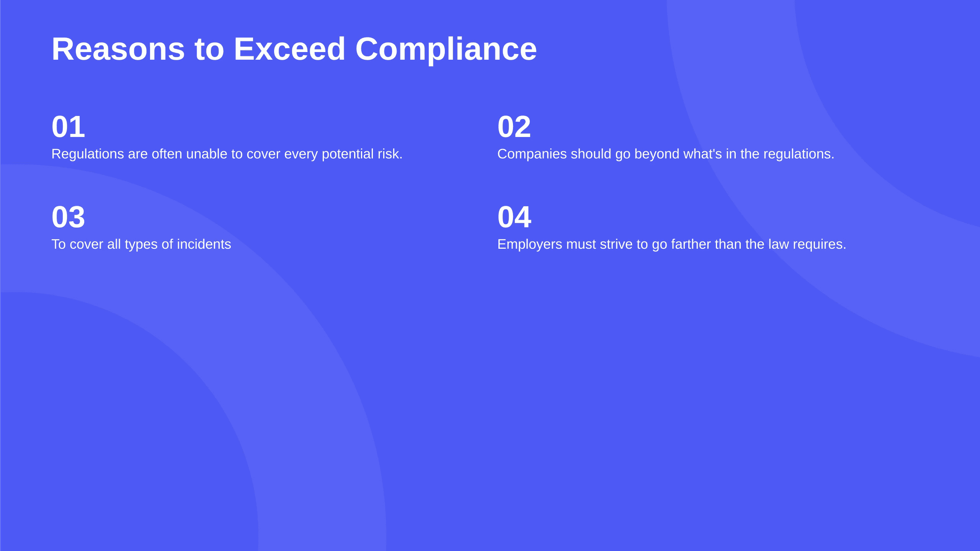Click the words potential risk under item 01
Viewport: 980px width, 551px height.
point(362,155)
